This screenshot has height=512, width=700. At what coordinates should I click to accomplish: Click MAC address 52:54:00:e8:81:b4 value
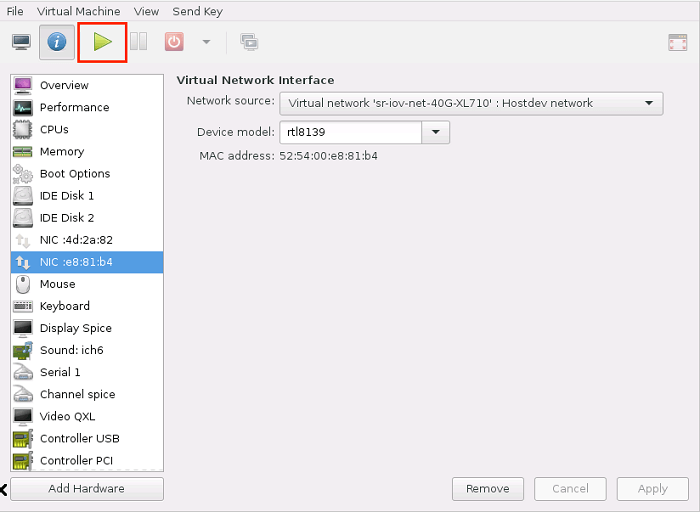(328, 156)
